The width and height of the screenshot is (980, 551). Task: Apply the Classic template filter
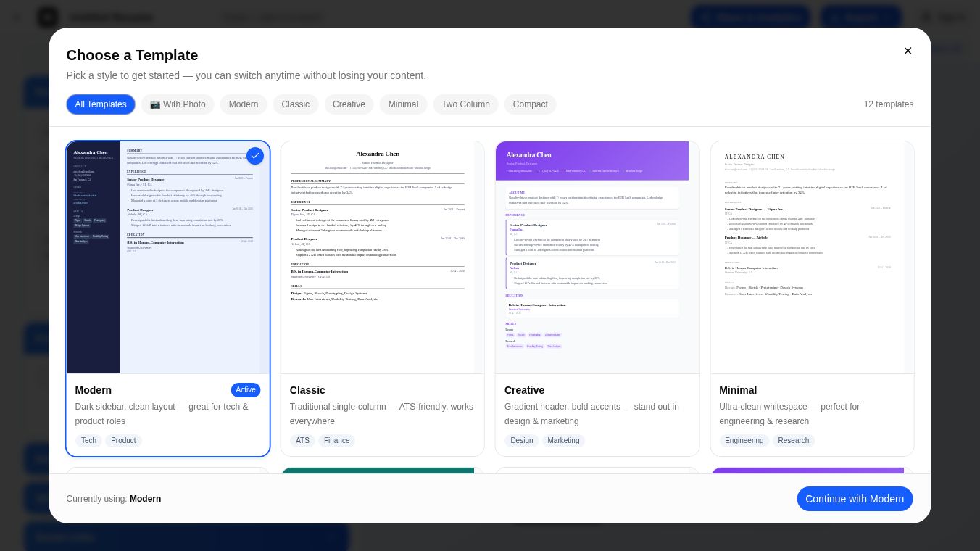click(295, 104)
